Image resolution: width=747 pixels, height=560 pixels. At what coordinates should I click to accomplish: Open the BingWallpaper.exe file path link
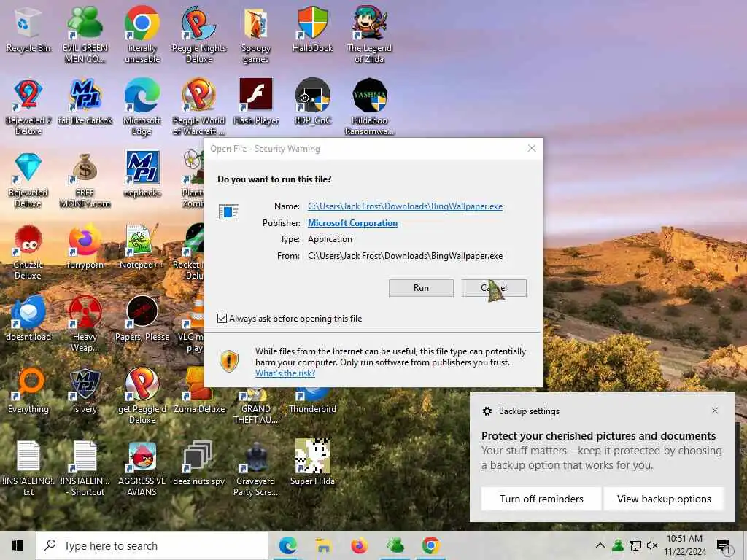coord(405,206)
